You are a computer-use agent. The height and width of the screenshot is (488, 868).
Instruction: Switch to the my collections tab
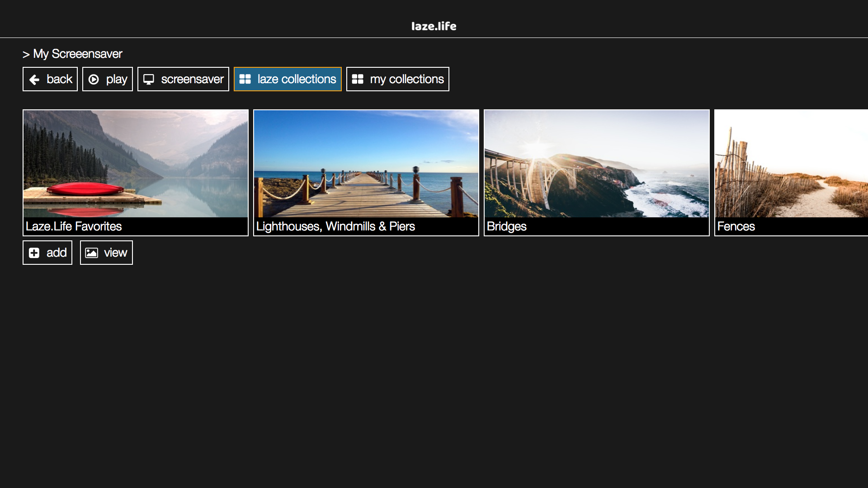point(397,79)
